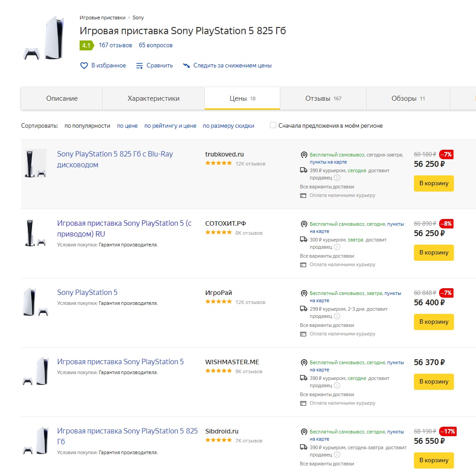Click the pickup pin icon in ИгроРай offer
The height and width of the screenshot is (469, 476).
tap(304, 293)
